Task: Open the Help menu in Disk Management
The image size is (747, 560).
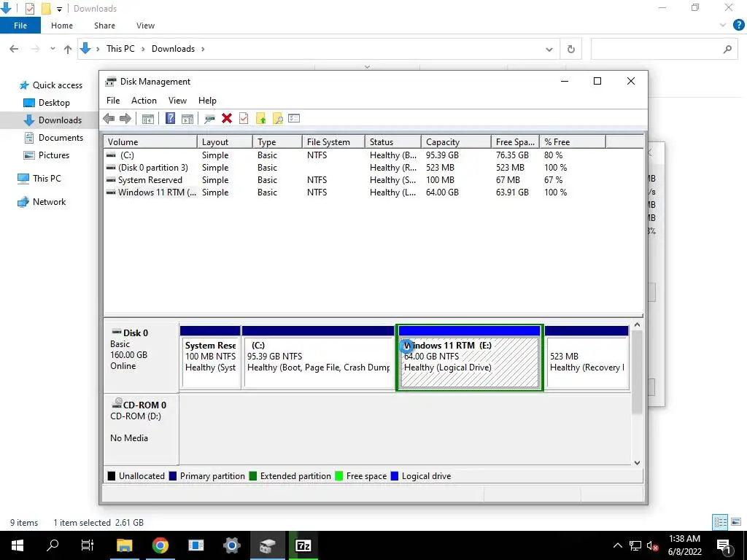Action: 207,101
